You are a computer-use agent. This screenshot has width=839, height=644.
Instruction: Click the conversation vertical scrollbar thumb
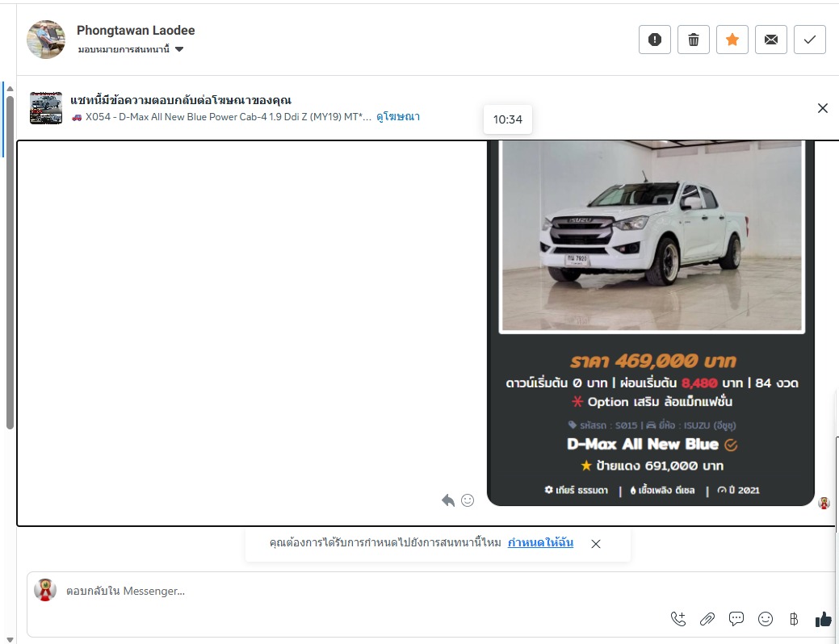pyautogui.click(x=10, y=262)
